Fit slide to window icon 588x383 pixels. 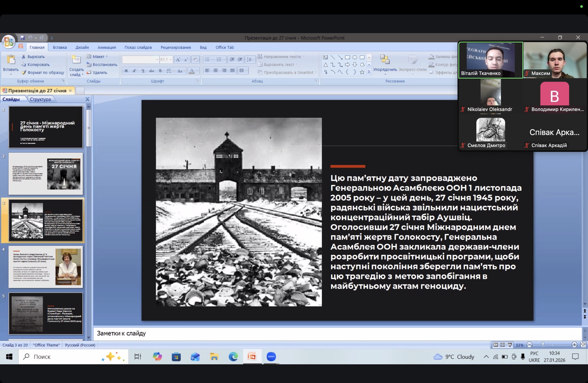coord(583,345)
